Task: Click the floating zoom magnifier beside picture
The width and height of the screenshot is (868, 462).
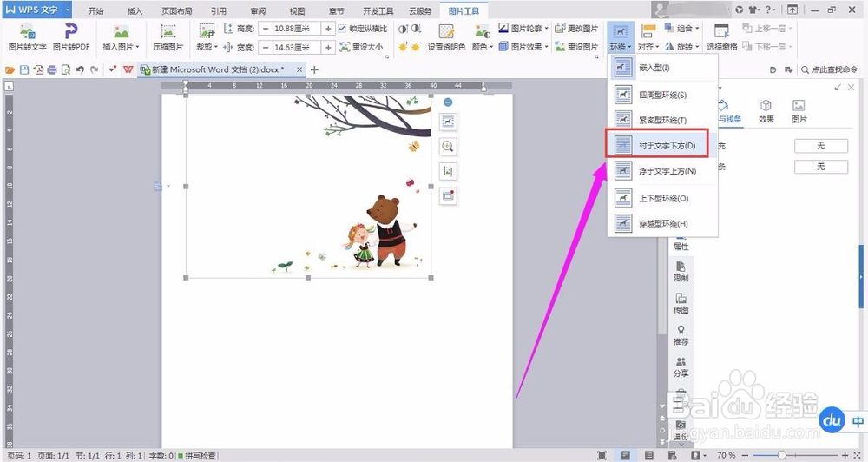Action: point(448,146)
